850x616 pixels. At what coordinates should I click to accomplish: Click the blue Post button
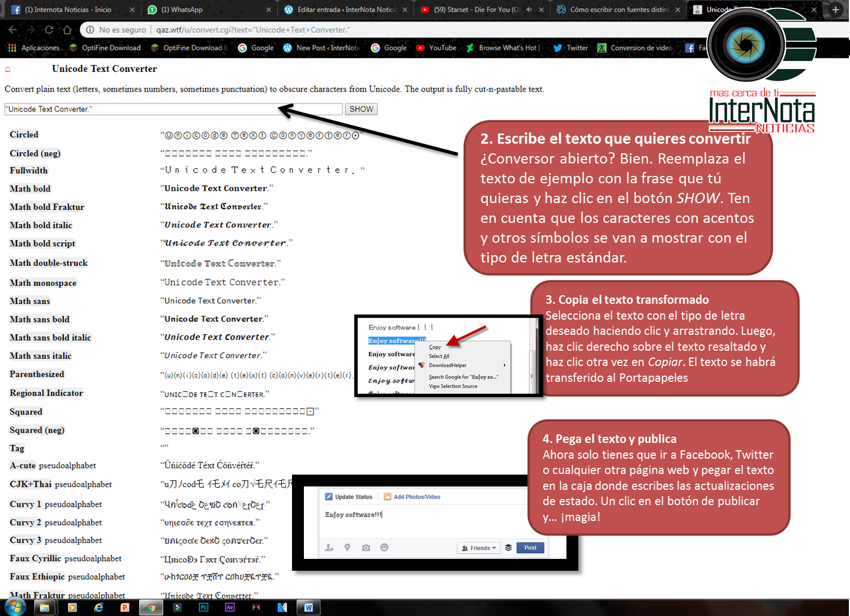[530, 548]
